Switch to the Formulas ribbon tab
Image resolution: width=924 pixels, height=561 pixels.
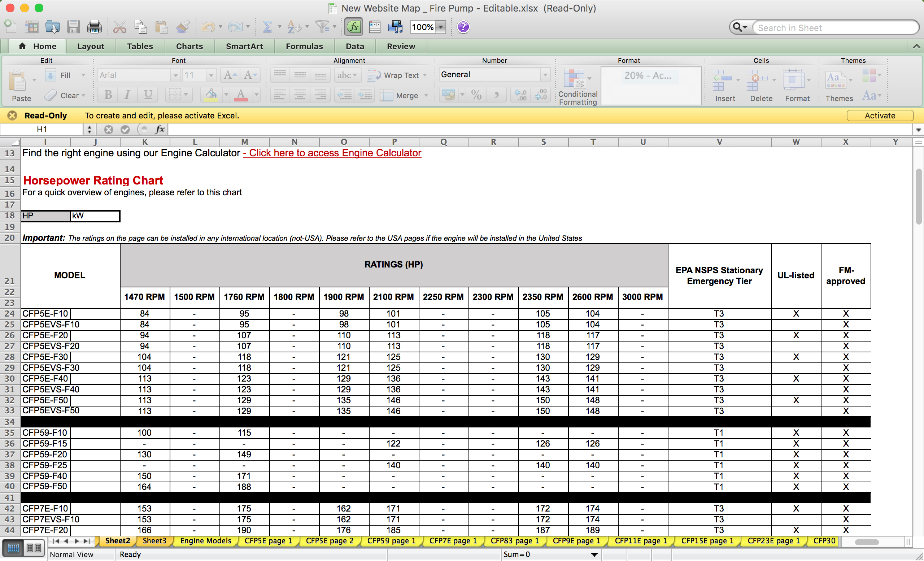[x=304, y=46]
